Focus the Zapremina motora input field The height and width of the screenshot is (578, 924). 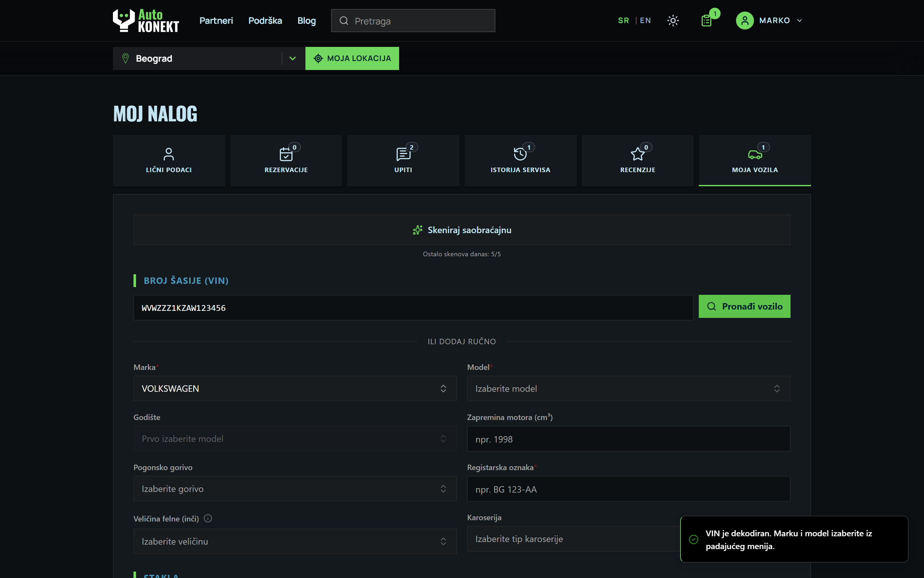[x=629, y=438]
